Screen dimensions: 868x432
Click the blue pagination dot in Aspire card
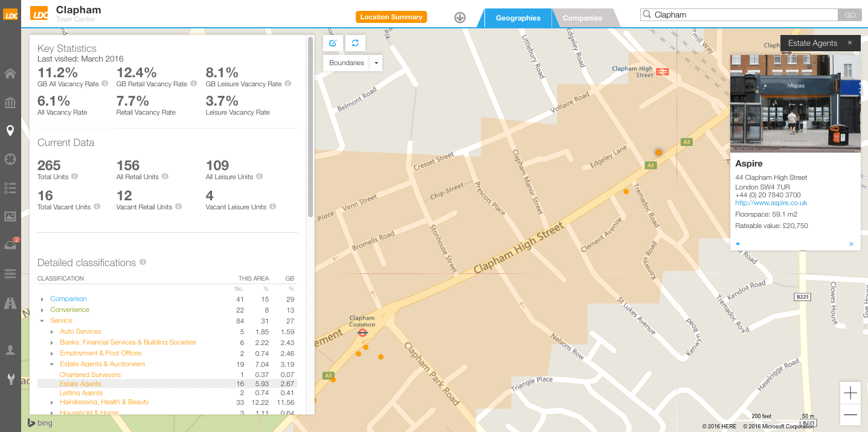tap(738, 244)
